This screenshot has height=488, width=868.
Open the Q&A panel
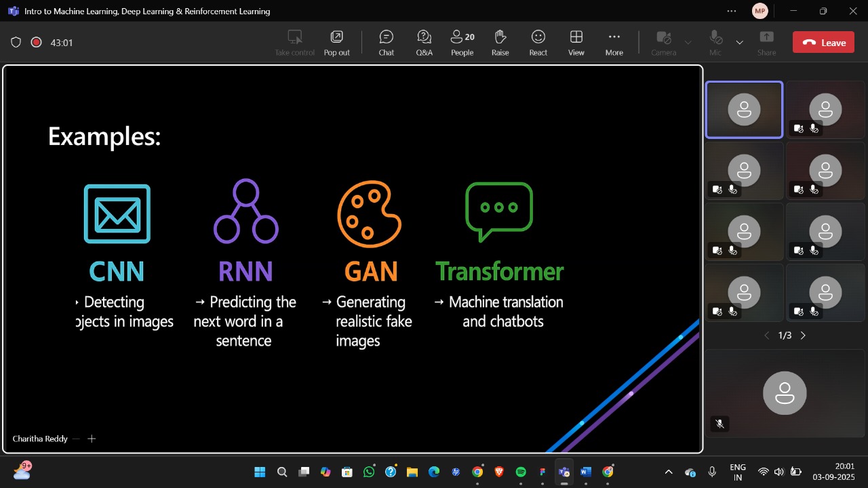tap(424, 42)
